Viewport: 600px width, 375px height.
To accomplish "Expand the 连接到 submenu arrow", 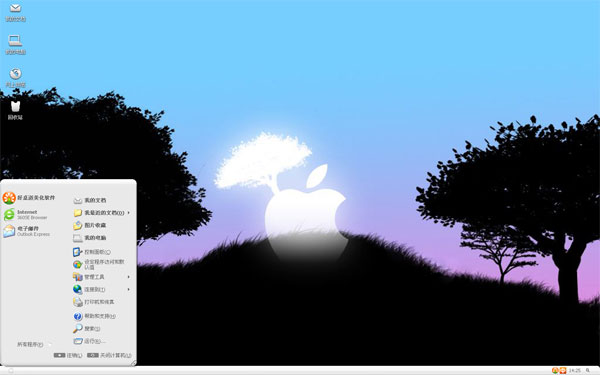I will (129, 290).
